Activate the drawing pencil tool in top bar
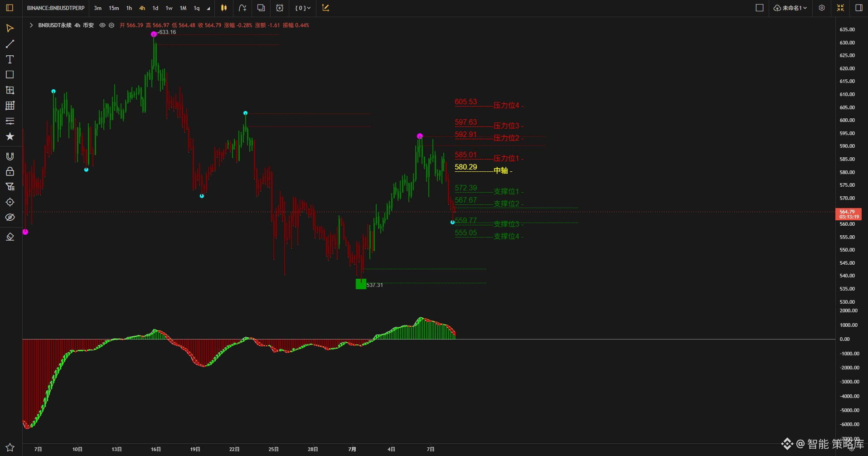The width and height of the screenshot is (868, 456). tap(325, 8)
